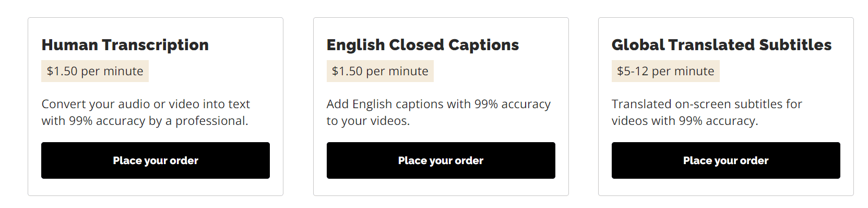Place your order for Global Translated Subtitles
This screenshot has height=208, width=868.
(x=726, y=160)
